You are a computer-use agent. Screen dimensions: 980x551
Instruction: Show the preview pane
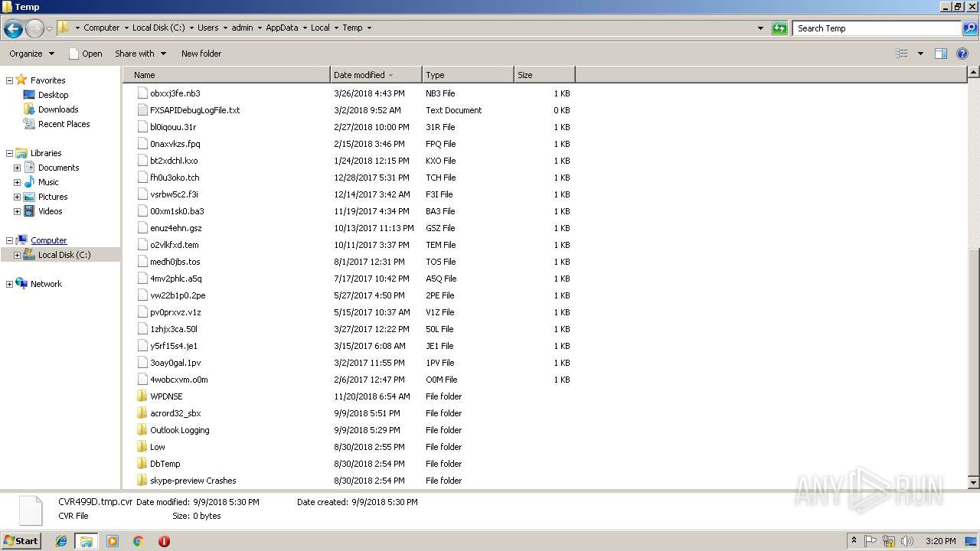pos(941,54)
